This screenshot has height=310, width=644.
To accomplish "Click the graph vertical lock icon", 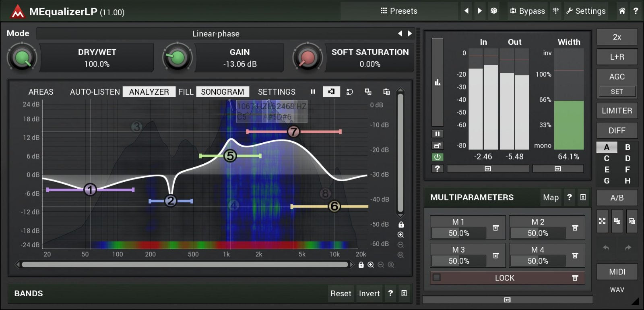I will click(x=401, y=225).
